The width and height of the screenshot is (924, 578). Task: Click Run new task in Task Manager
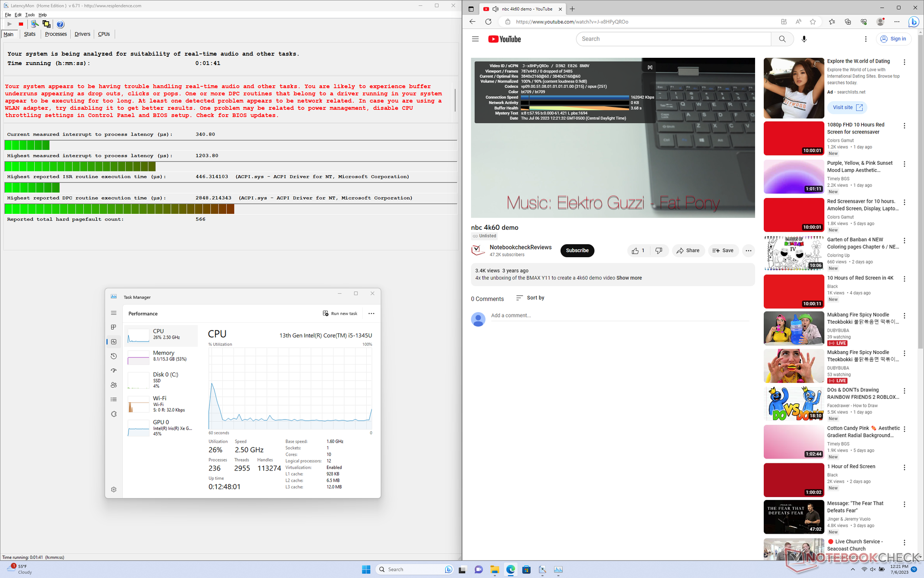pyautogui.click(x=340, y=314)
